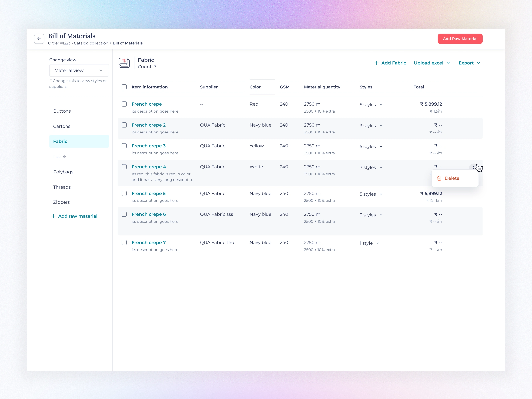The image size is (532, 399).
Task: Click the Upload excel chevron icon
Action: coord(448,63)
